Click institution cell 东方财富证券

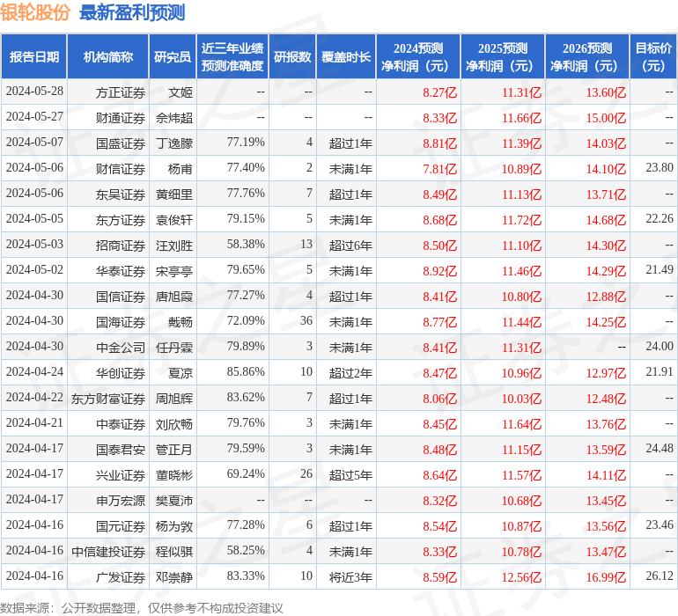click(108, 399)
